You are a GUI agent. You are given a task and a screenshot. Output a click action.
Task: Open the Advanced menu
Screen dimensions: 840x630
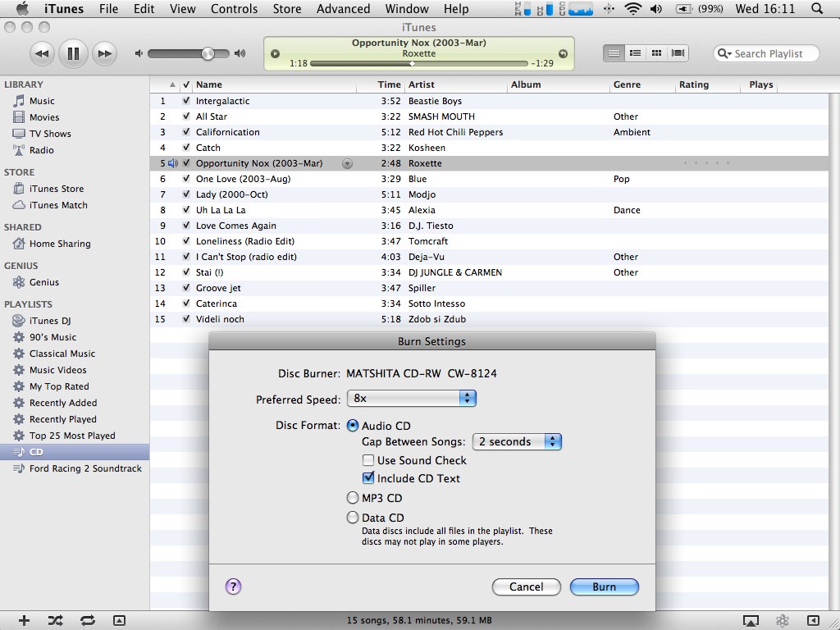pos(344,9)
